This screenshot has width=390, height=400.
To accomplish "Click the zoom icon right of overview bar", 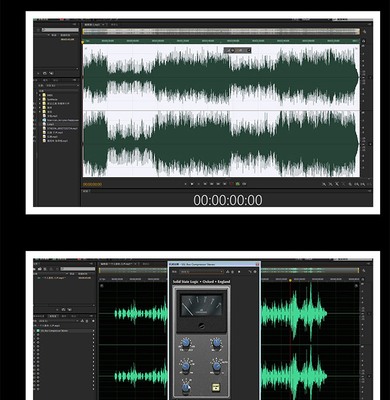I will [364, 32].
